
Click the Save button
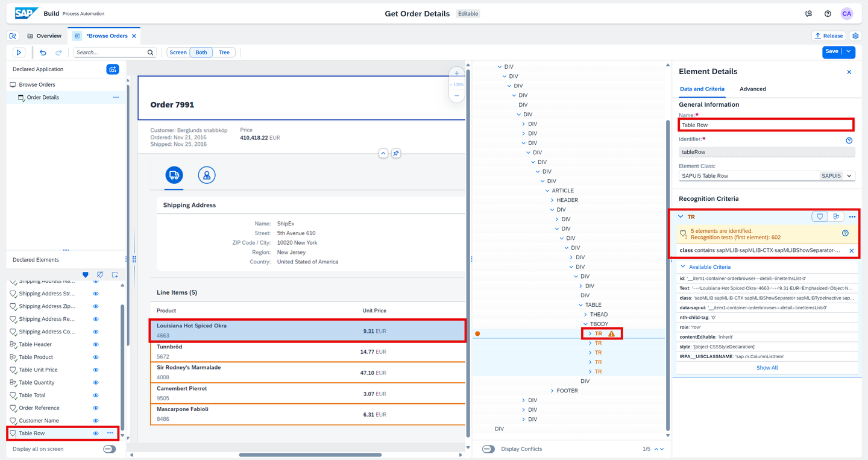pos(832,52)
